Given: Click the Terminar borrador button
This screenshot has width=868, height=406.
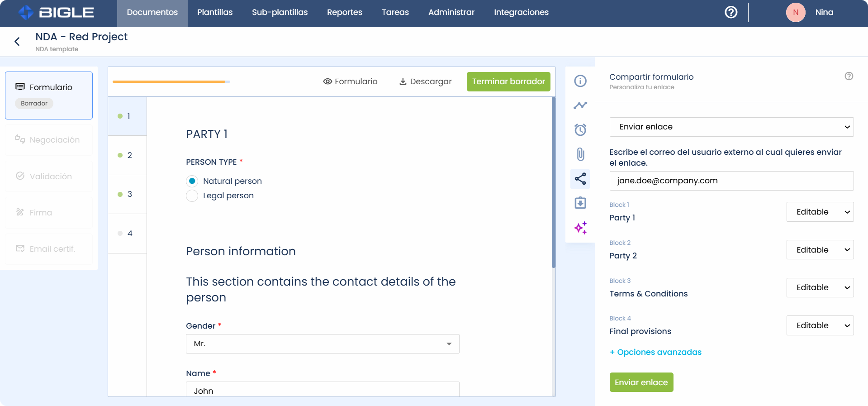Looking at the screenshot, I should pos(508,81).
